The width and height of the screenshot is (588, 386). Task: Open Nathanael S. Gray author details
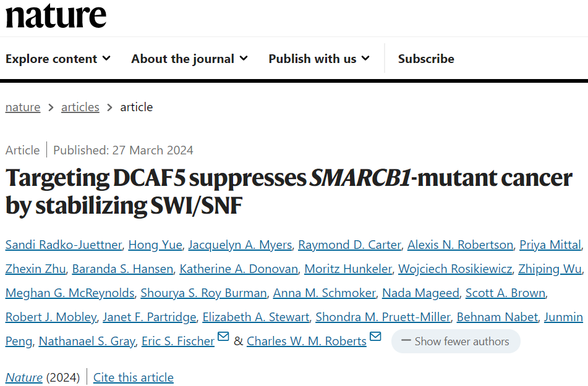click(87, 341)
